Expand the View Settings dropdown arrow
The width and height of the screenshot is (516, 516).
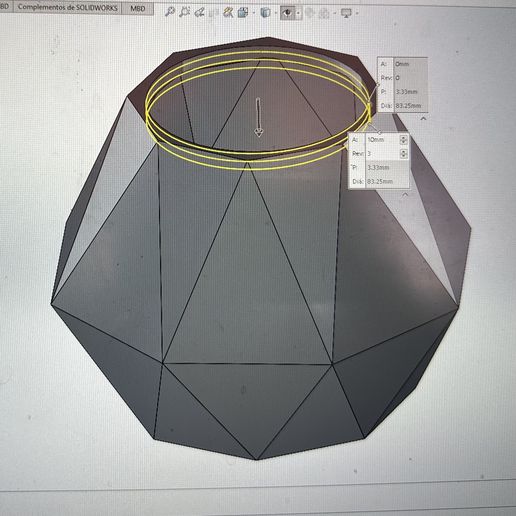357,14
